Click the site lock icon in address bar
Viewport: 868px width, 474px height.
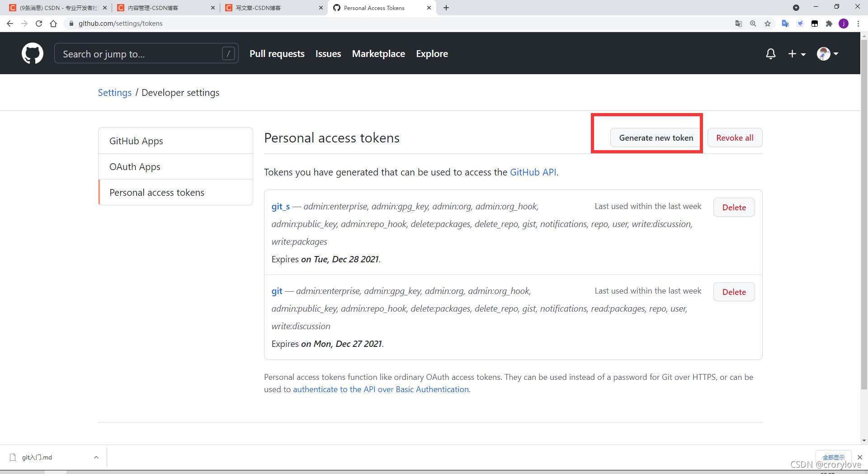click(71, 24)
